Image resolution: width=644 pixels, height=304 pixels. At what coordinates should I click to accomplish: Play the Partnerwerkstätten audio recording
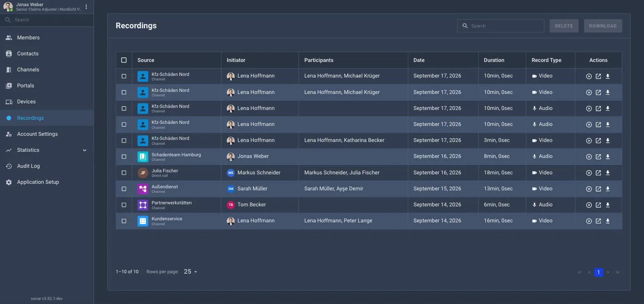click(x=589, y=205)
